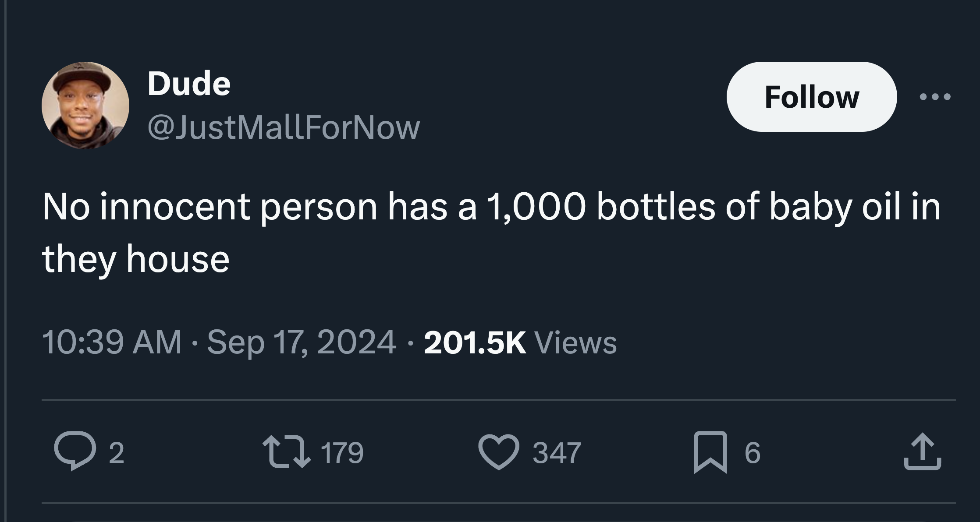Reply to the tweet via speech bubble icon
Screen dimensions: 980x522
pos(74,452)
